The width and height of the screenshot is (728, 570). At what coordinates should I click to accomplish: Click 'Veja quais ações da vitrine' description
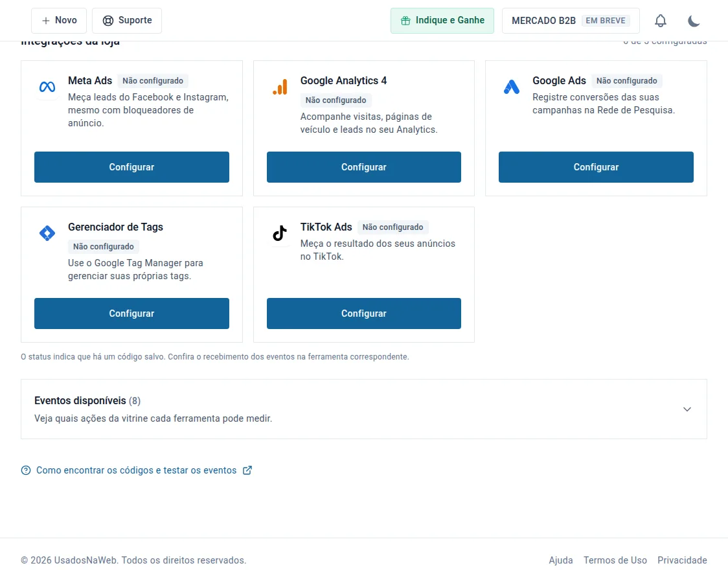(154, 418)
